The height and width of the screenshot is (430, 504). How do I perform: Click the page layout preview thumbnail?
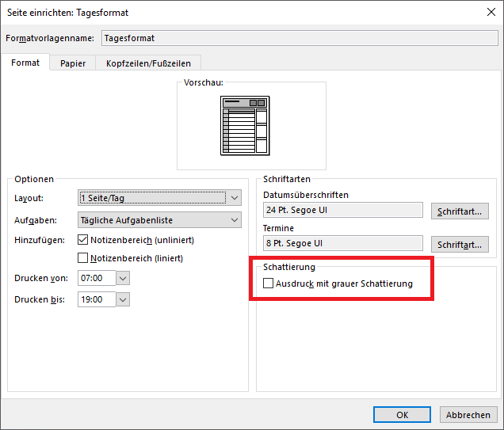[x=245, y=126]
